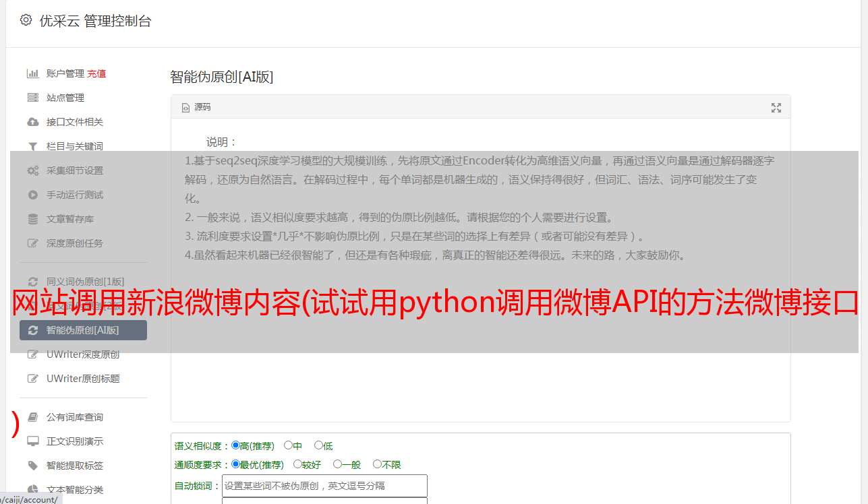
Task: Click the bar chart icon for 账户管理
Action: point(32,73)
